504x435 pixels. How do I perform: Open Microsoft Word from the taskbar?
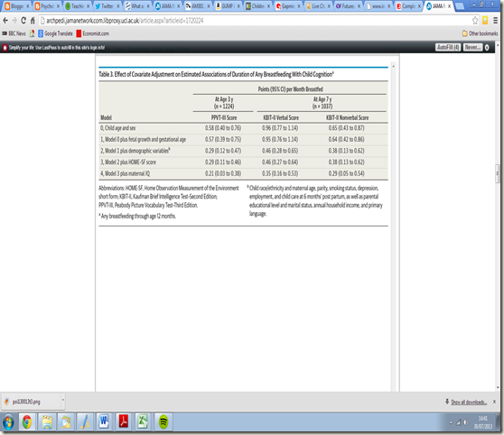click(104, 421)
